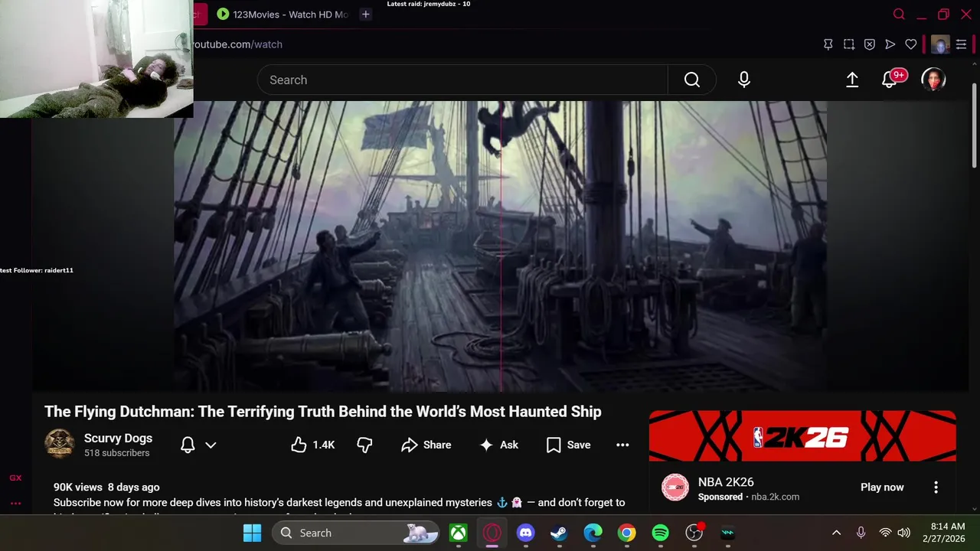Click the system tray microphone icon
980x551 pixels.
(861, 533)
